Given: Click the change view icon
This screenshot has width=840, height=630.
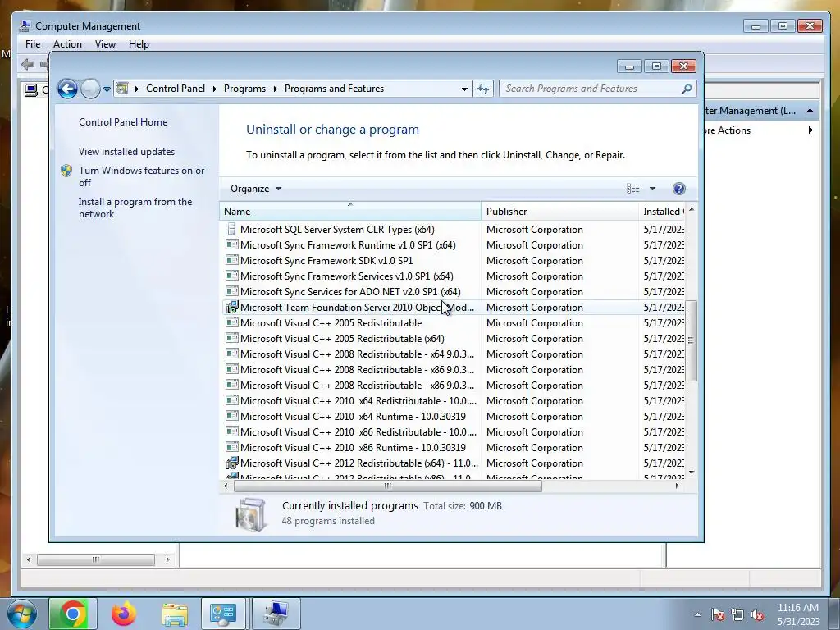Looking at the screenshot, I should pos(633,189).
